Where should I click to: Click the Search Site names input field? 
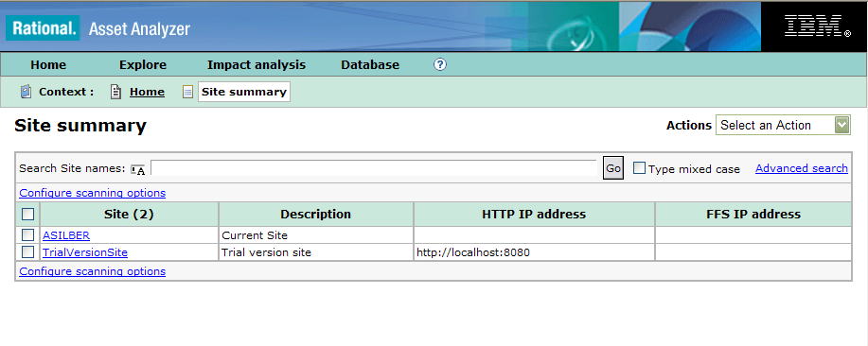coord(373,168)
